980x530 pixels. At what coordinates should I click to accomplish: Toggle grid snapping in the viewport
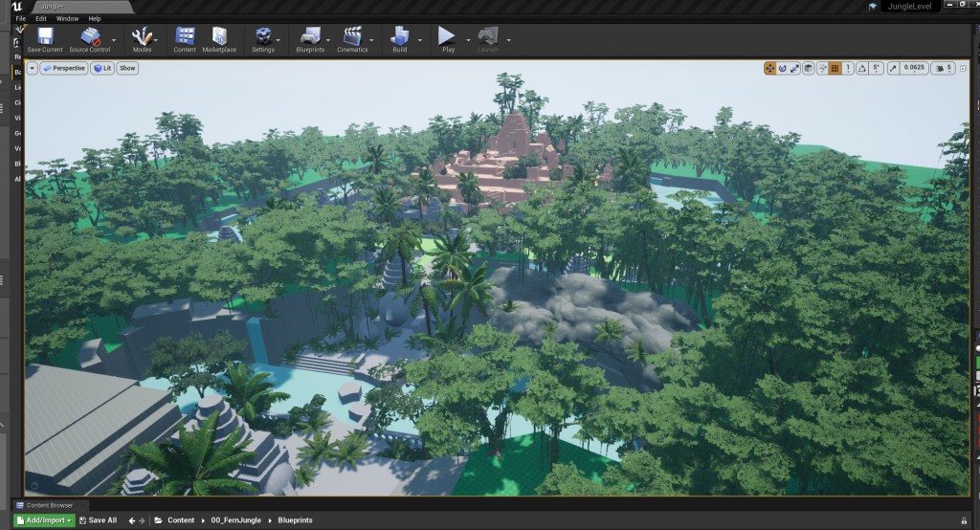[x=835, y=68]
